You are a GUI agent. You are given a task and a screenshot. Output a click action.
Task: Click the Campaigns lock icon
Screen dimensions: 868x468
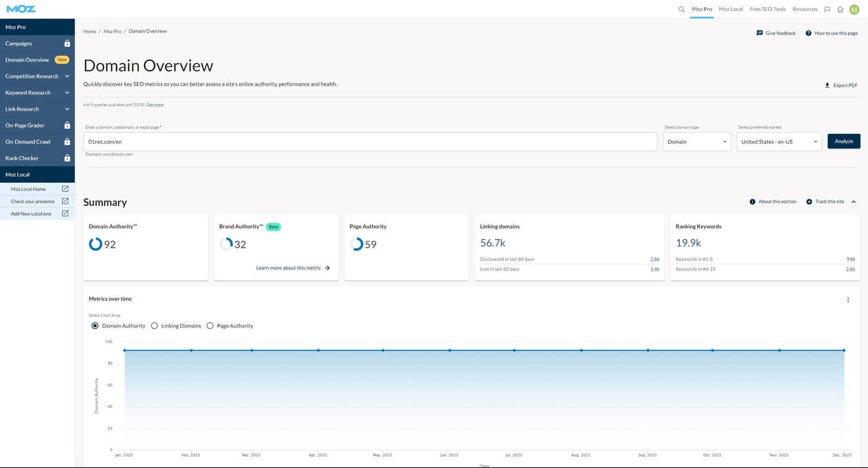coord(67,43)
